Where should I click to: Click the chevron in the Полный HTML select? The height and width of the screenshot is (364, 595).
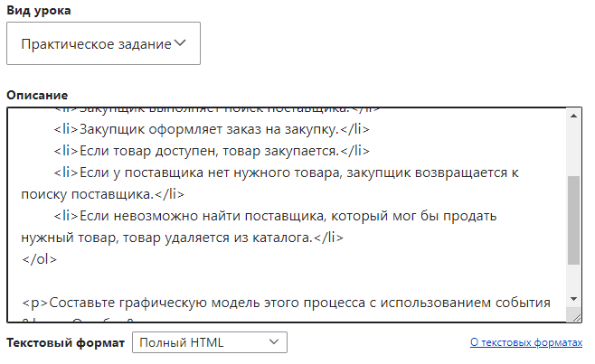pos(274,342)
